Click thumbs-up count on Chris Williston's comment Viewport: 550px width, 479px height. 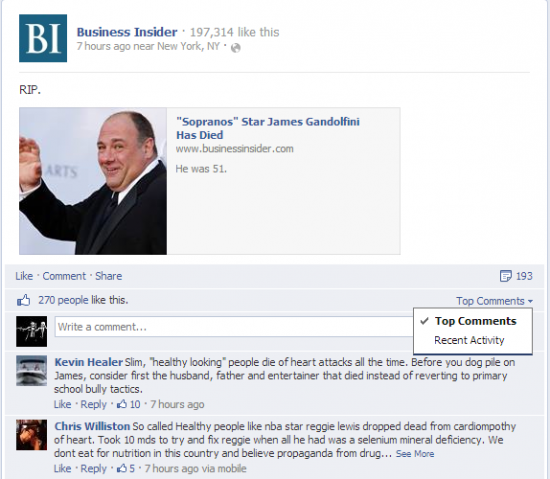[126, 468]
